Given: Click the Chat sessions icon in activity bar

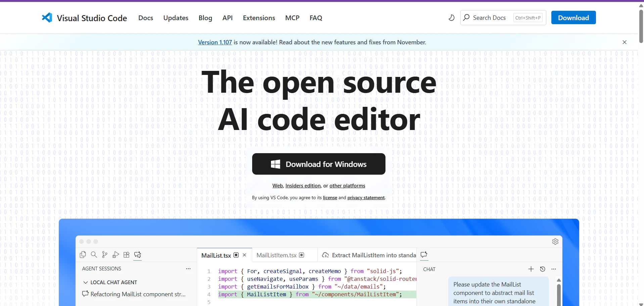Looking at the screenshot, I should [138, 255].
